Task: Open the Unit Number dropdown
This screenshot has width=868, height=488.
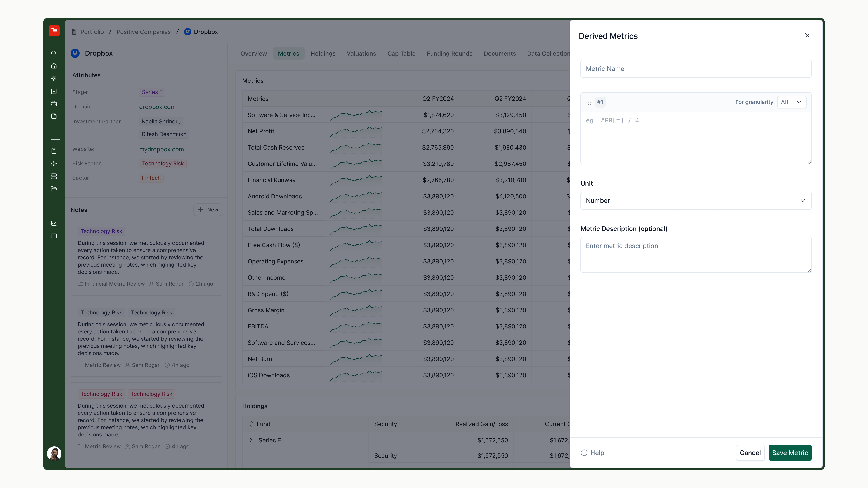Action: 696,201
